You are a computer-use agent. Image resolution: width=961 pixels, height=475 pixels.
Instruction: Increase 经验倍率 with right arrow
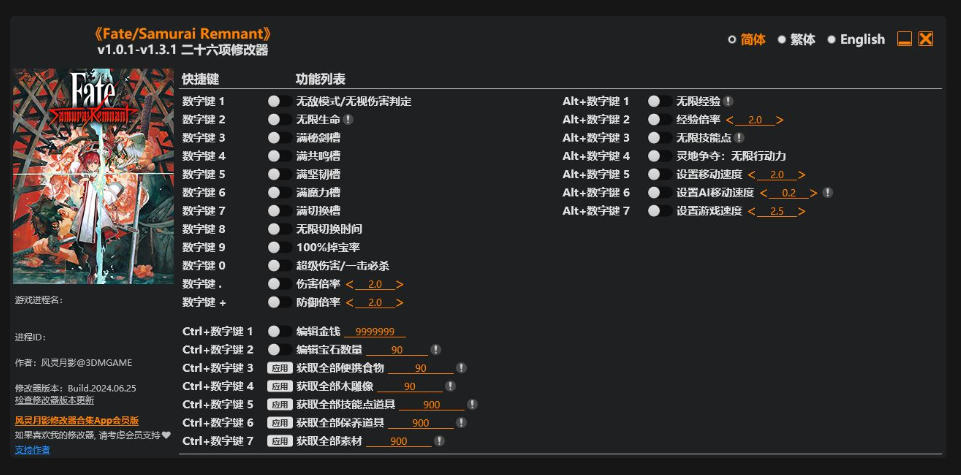click(x=780, y=120)
